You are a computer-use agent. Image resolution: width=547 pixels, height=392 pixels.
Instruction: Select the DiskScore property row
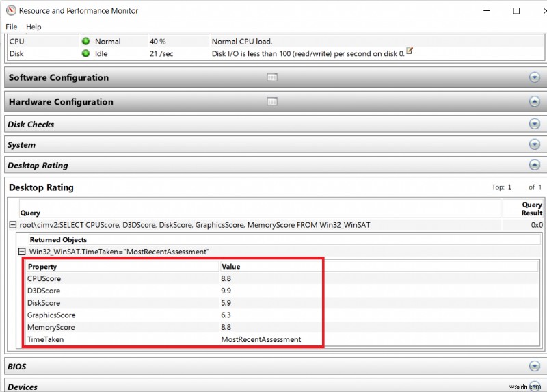point(282,303)
